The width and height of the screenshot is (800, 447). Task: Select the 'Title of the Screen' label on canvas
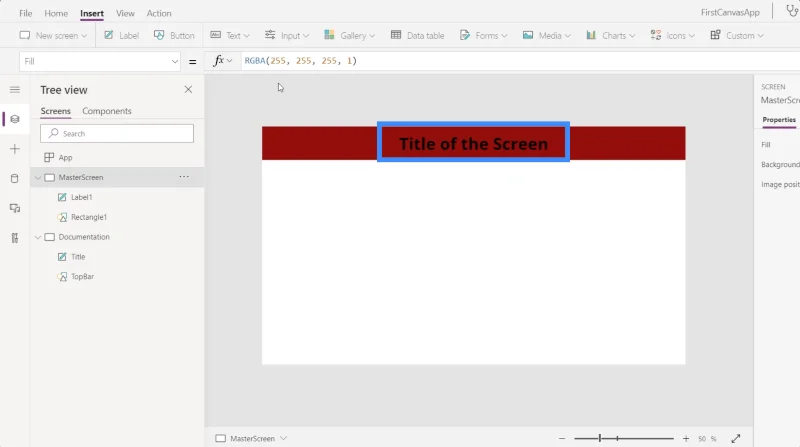pos(473,142)
